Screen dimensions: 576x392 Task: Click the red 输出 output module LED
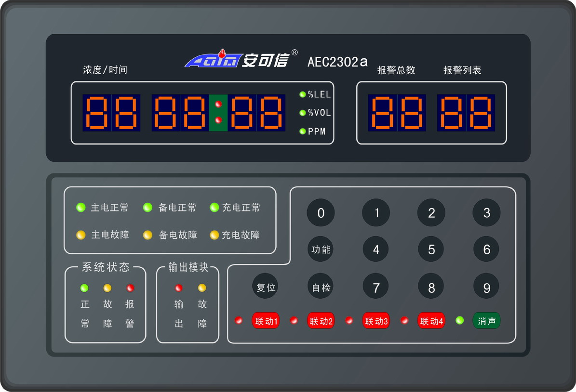(x=179, y=288)
